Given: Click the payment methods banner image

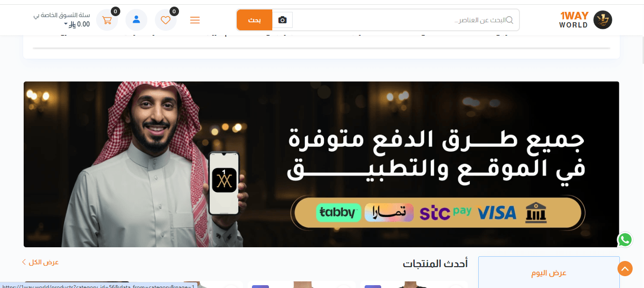Looking at the screenshot, I should (322, 164).
